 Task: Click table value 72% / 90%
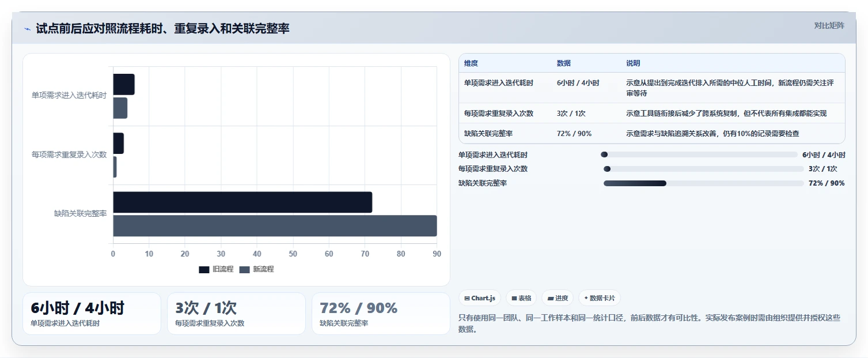tap(574, 134)
